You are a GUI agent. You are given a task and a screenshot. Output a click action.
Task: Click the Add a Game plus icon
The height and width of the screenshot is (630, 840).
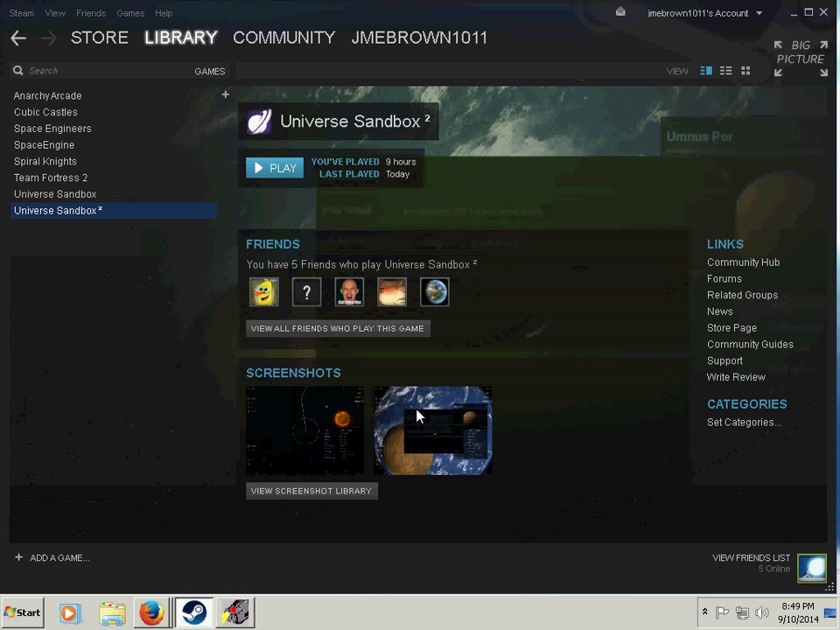[18, 557]
